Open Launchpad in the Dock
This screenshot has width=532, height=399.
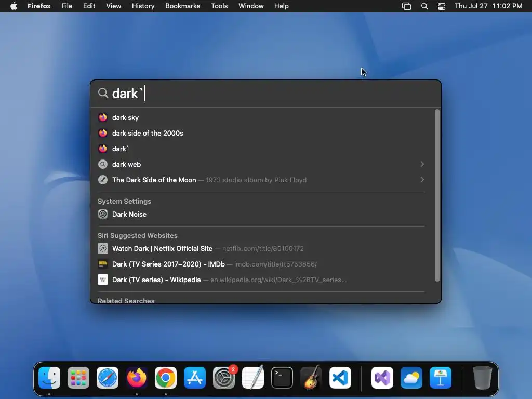78,378
